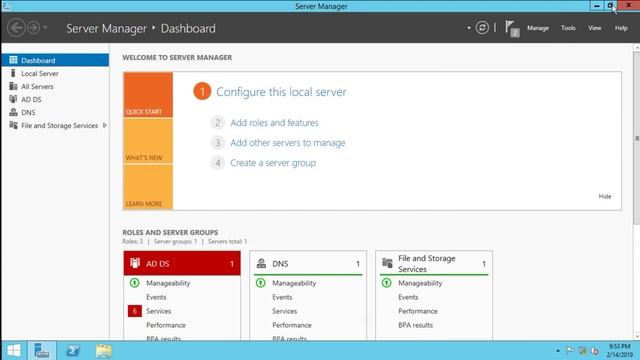Open the AD DS role tile header

[182, 263]
